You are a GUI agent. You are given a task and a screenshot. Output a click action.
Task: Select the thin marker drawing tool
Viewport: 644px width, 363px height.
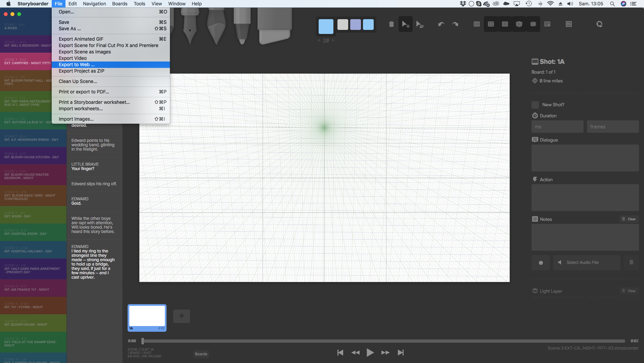click(x=242, y=26)
